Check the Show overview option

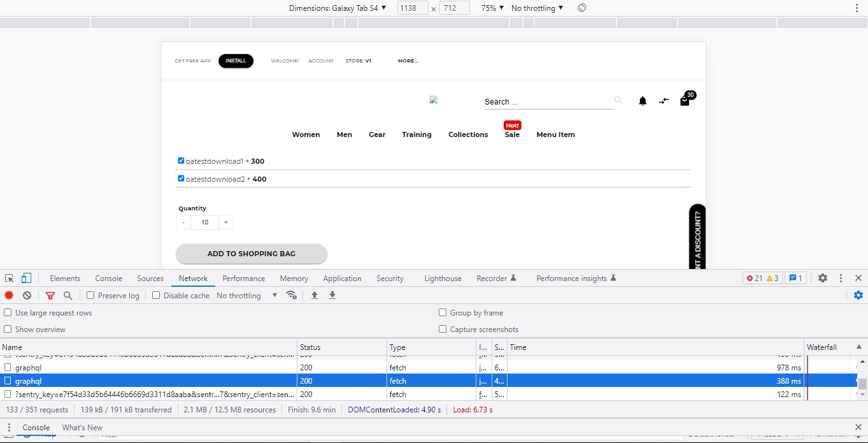tap(8, 329)
